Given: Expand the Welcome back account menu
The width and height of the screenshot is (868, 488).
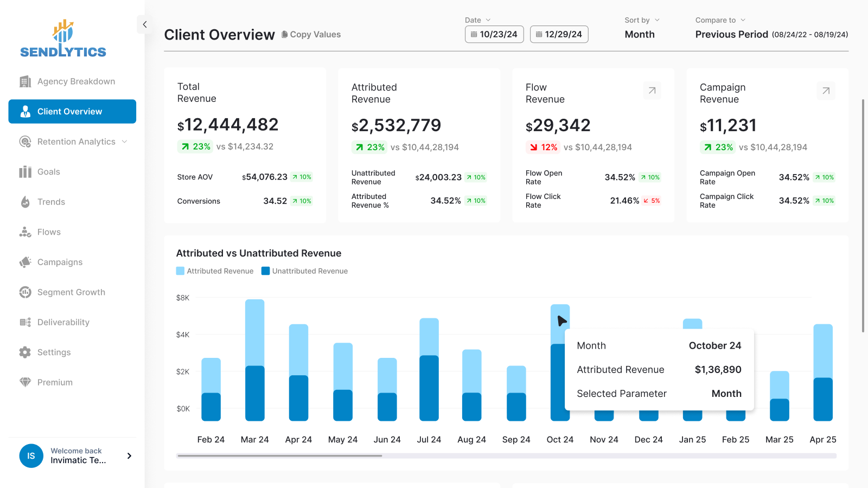Looking at the screenshot, I should coord(129,456).
